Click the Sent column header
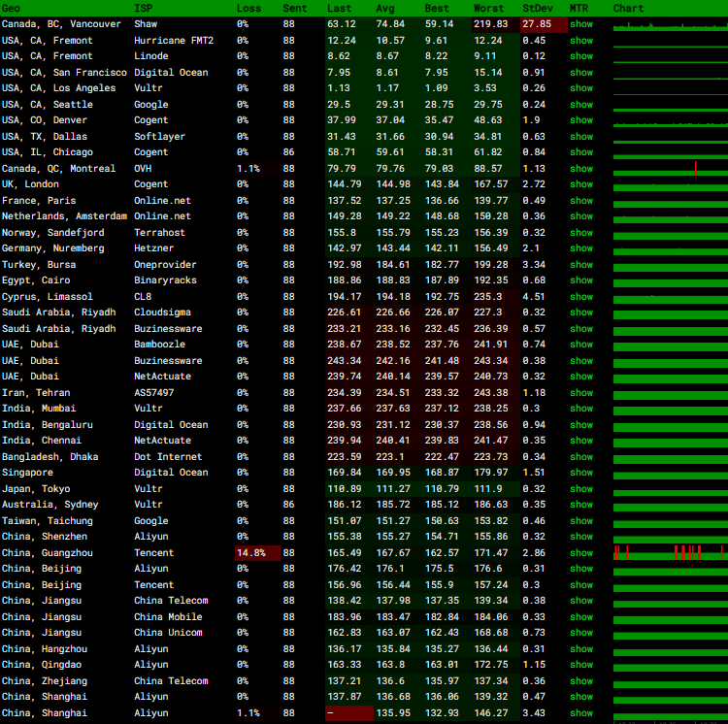 point(295,9)
